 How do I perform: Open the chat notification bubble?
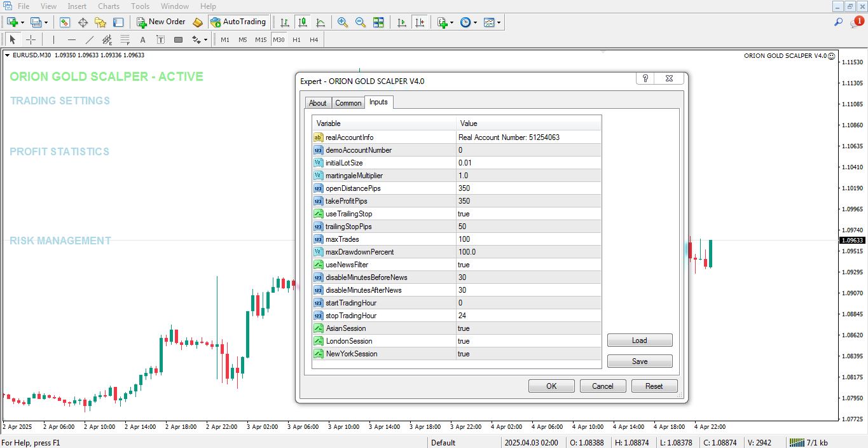click(857, 22)
